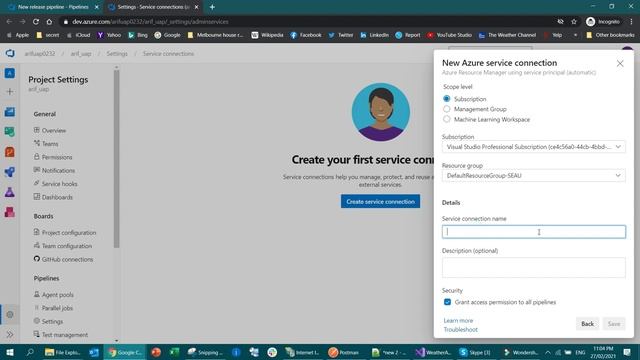
Task: Go to browser home page
Action: pyautogui.click(x=49, y=22)
